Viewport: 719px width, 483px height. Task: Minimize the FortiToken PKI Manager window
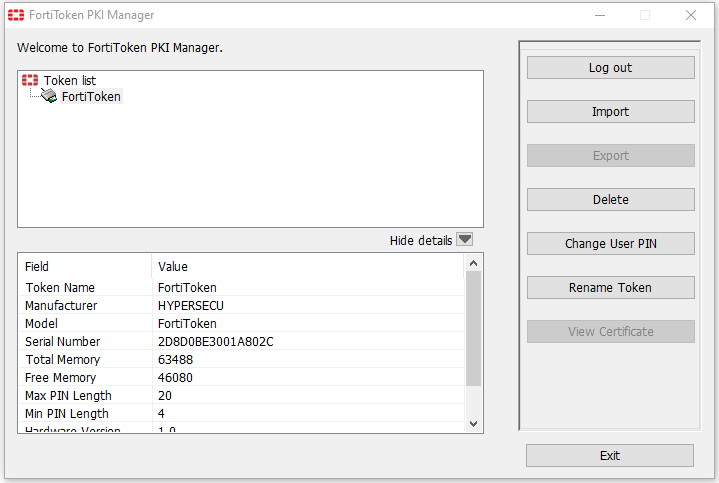click(600, 15)
